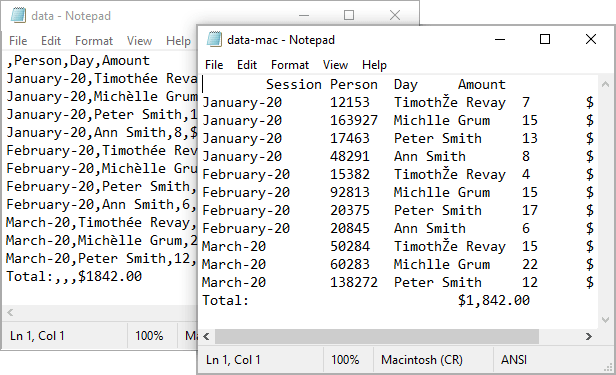This screenshot has width=616, height=375.
Task: Open Format menu in data window
Action: pyautogui.click(x=94, y=41)
